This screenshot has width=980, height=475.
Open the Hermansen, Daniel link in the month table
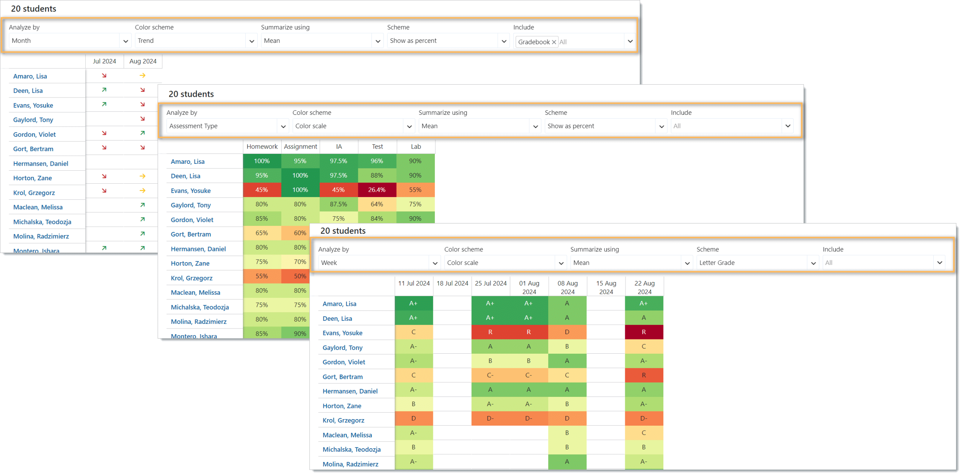[x=41, y=163]
